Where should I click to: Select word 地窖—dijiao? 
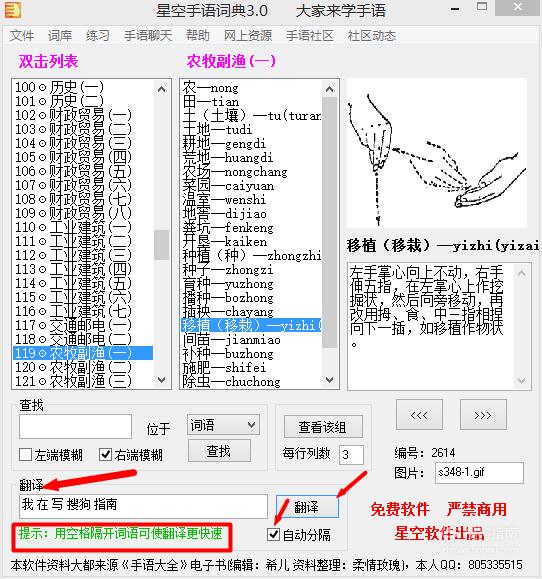pos(251,214)
